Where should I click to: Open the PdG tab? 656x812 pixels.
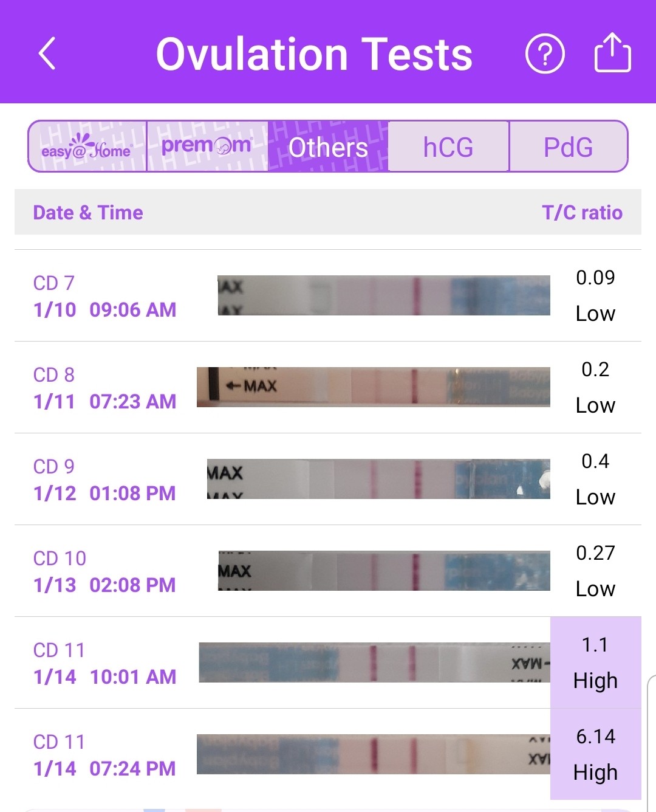[568, 147]
